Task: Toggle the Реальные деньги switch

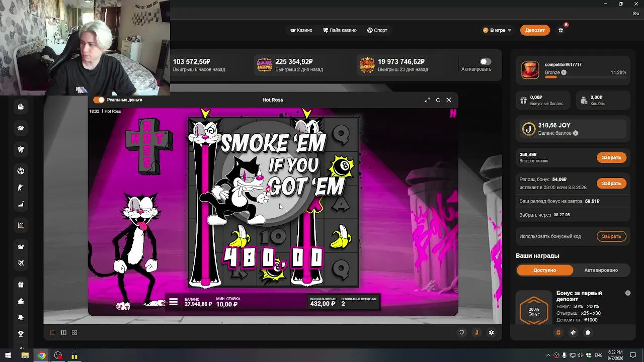Action: 99,100
